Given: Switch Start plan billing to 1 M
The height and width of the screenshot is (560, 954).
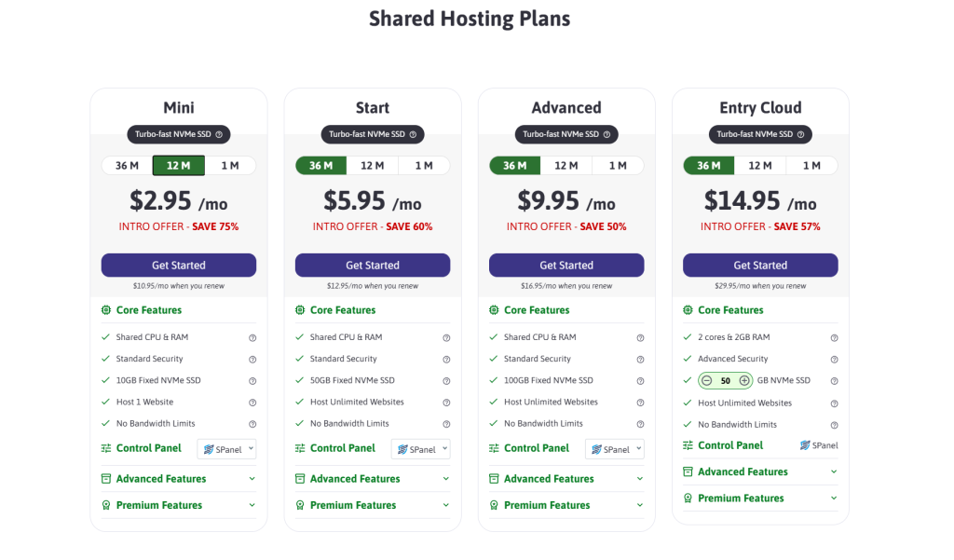Looking at the screenshot, I should click(424, 166).
